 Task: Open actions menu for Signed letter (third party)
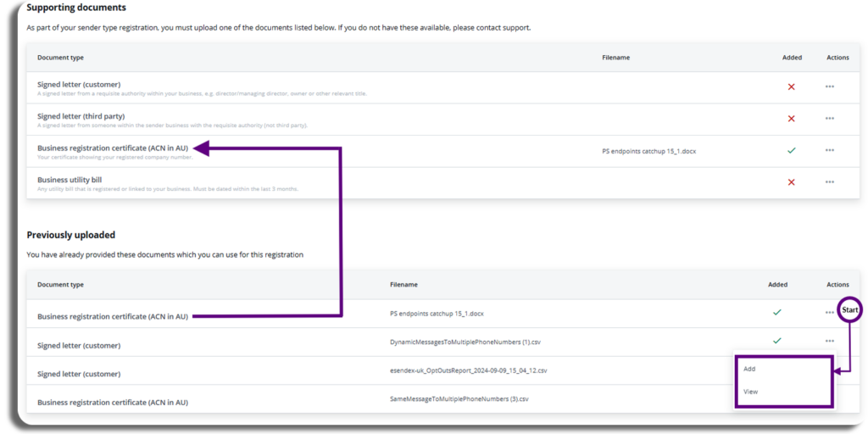point(829,119)
